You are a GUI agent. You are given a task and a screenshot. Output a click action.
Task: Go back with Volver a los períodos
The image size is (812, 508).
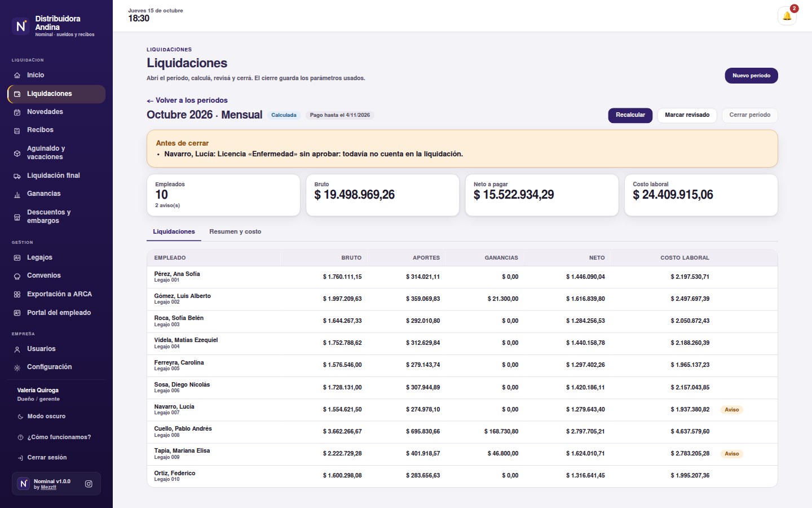[187, 100]
